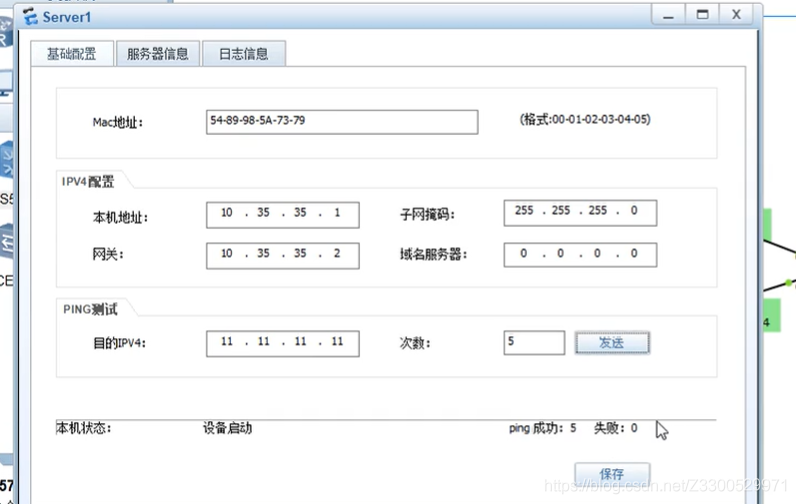This screenshot has width=796, height=504.
Task: Save settings with 保存 button
Action: coord(612,474)
